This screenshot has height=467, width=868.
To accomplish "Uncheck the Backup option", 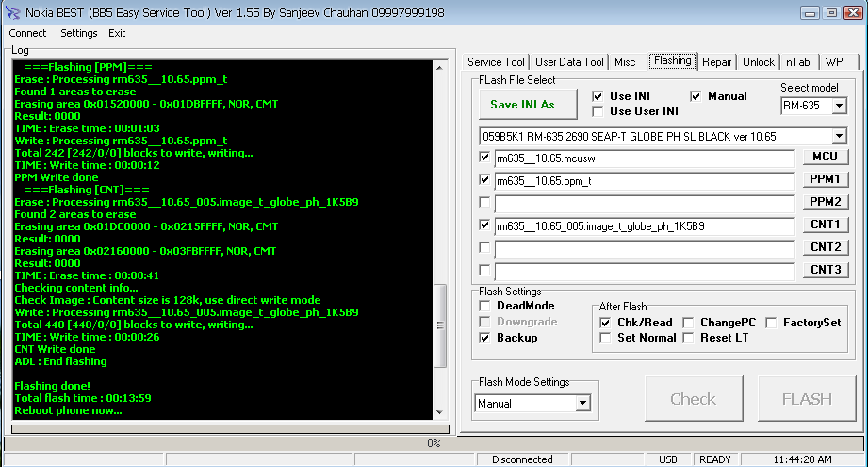I will [485, 338].
